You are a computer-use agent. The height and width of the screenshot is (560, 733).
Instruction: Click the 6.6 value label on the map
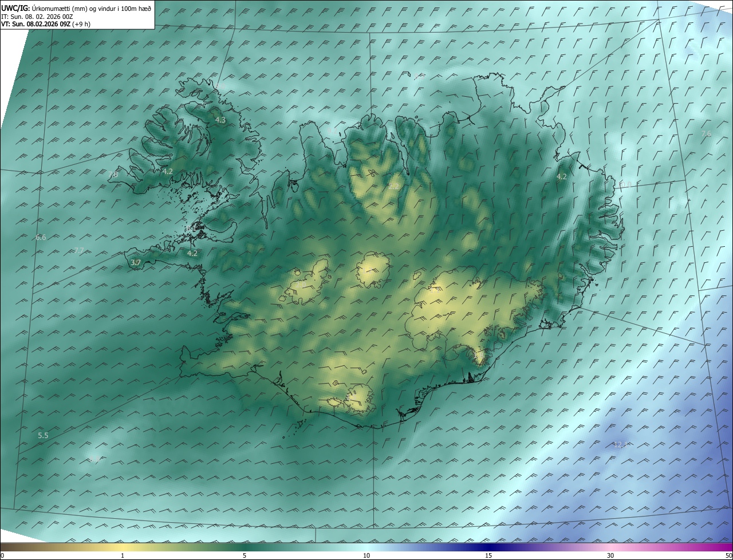tap(41, 237)
